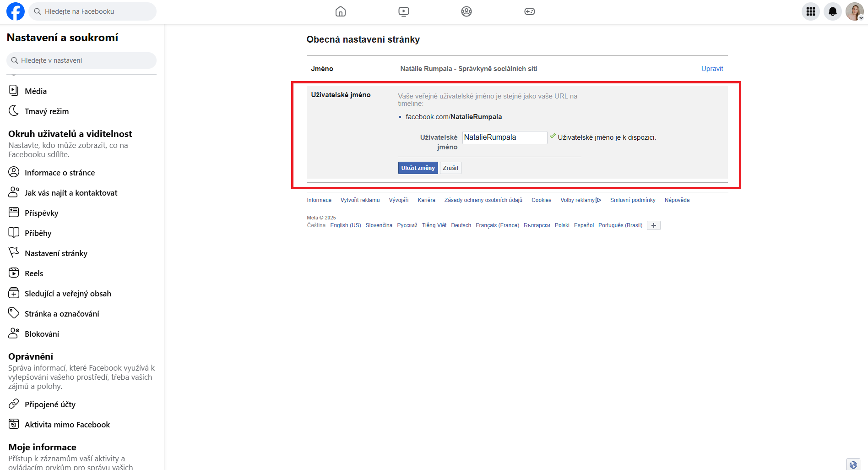Image resolution: width=868 pixels, height=470 pixels.
Task: Click the Připojené účty link icon
Action: [14, 404]
